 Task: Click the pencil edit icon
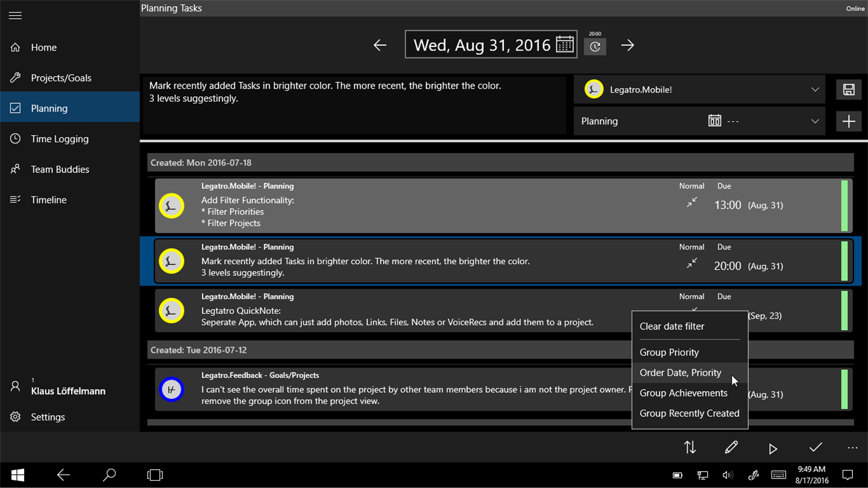click(x=731, y=448)
